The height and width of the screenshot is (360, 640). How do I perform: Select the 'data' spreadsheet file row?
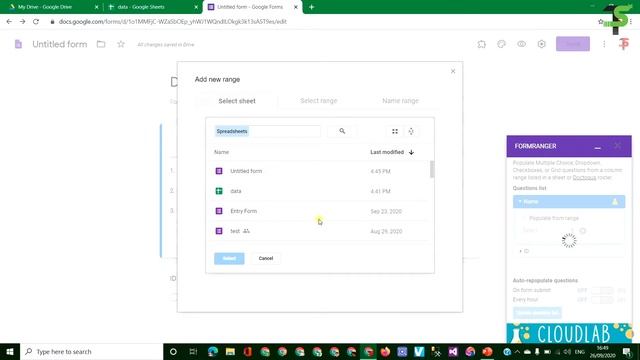[321, 191]
